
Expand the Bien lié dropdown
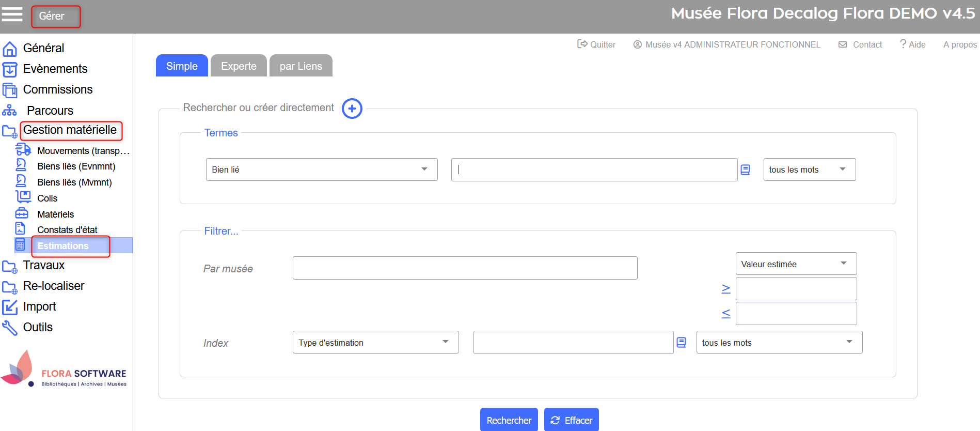click(x=321, y=170)
